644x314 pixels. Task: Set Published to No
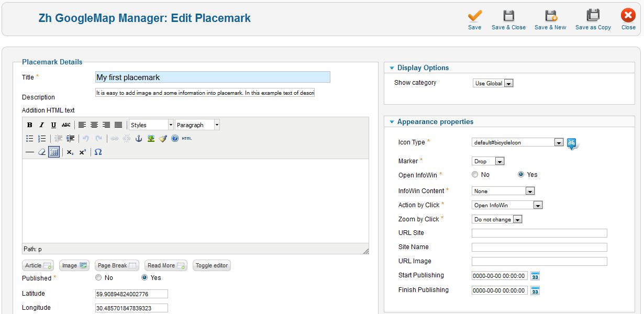pos(98,278)
